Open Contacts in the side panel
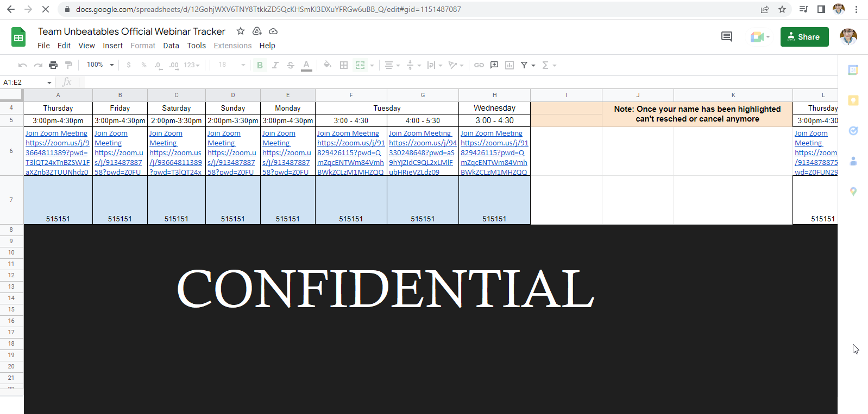 pyautogui.click(x=853, y=161)
